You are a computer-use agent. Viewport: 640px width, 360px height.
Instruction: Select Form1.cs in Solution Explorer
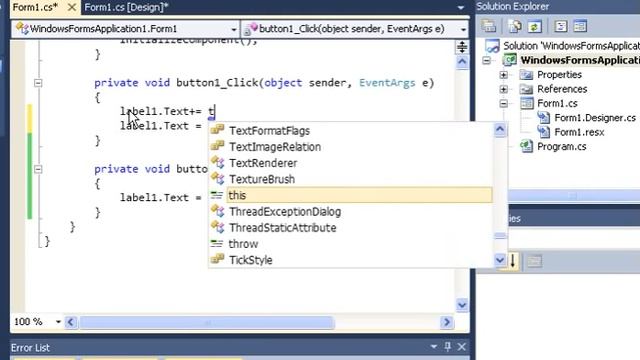click(557, 103)
